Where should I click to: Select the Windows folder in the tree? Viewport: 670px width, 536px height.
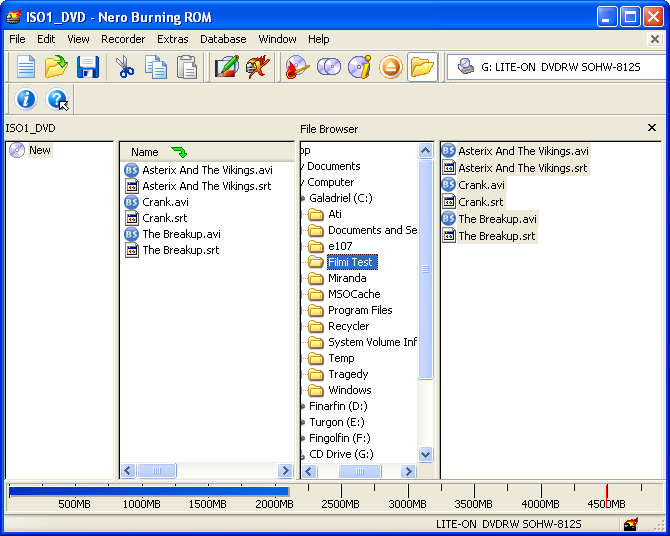340,390
